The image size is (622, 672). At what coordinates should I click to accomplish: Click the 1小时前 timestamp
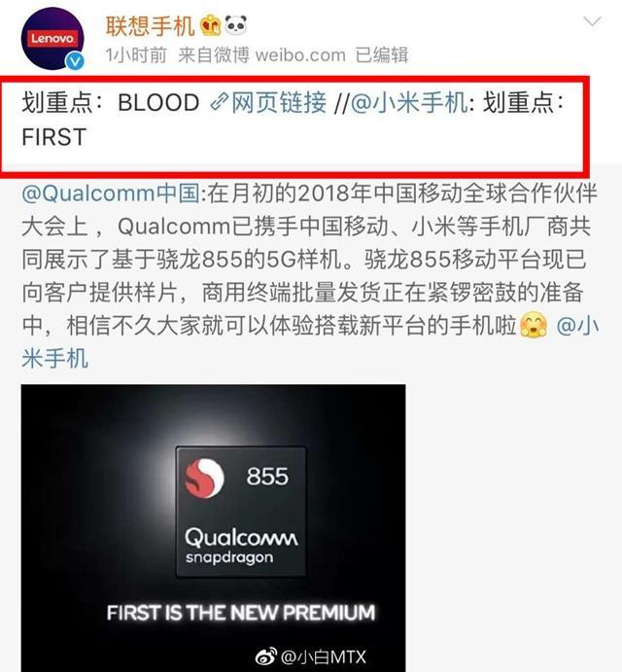click(136, 55)
